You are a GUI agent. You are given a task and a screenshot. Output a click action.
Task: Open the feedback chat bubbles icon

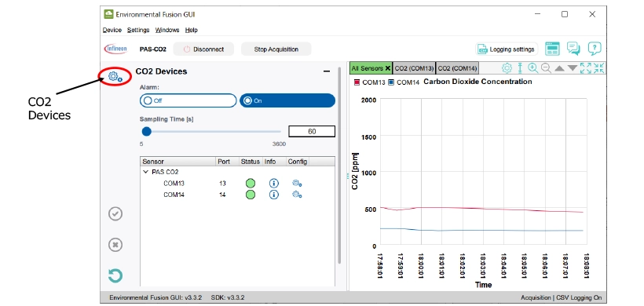click(573, 49)
